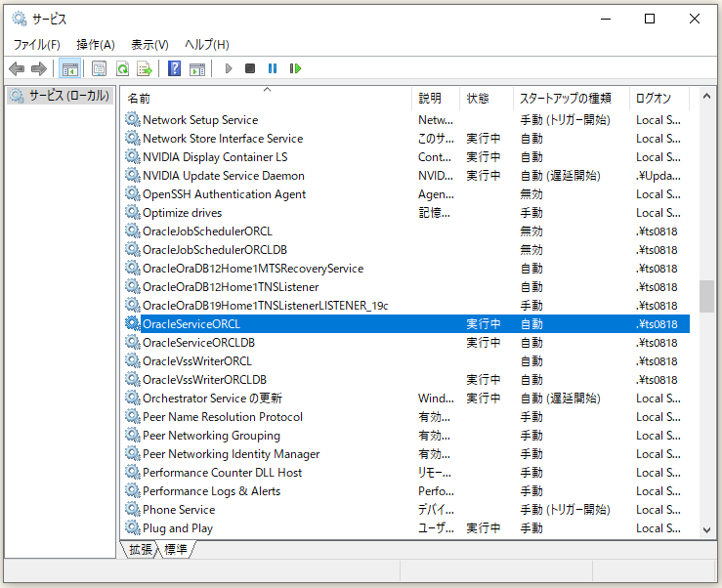This screenshot has height=588, width=722.
Task: Click the gear icon of Network Setup Service
Action: click(x=133, y=120)
